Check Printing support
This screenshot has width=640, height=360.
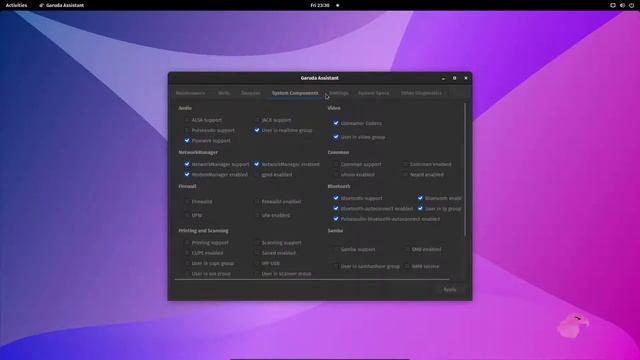(187, 242)
